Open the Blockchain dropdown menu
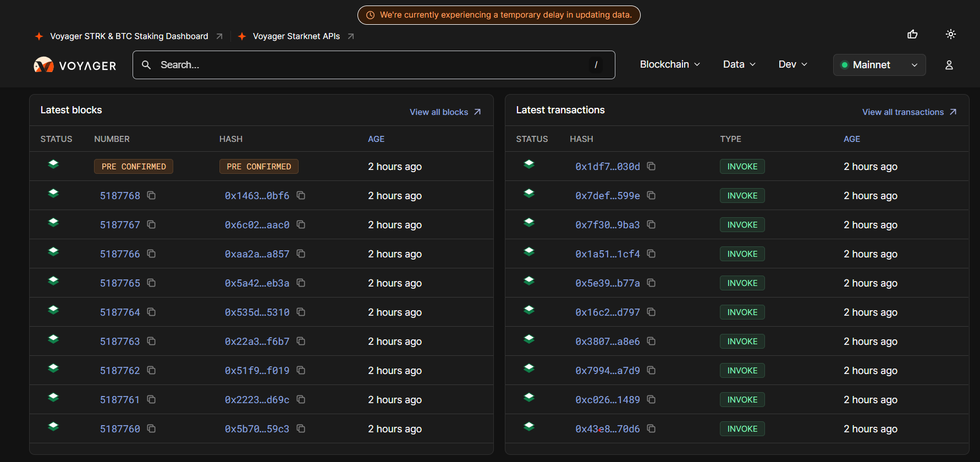The height and width of the screenshot is (462, 980). pyautogui.click(x=669, y=64)
